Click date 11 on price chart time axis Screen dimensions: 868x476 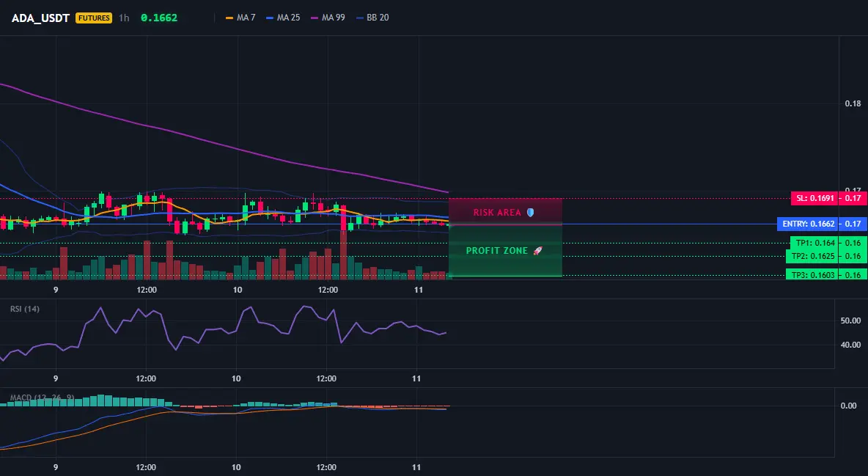[x=419, y=290]
